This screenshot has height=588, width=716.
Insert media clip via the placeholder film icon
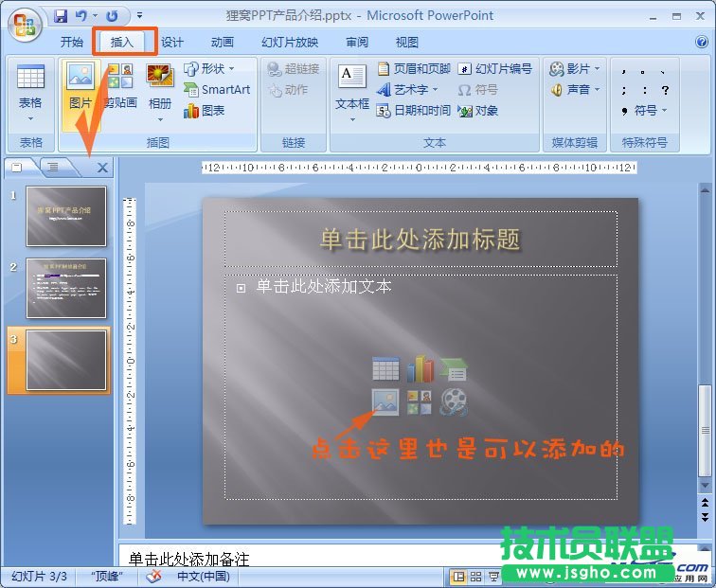tap(454, 402)
